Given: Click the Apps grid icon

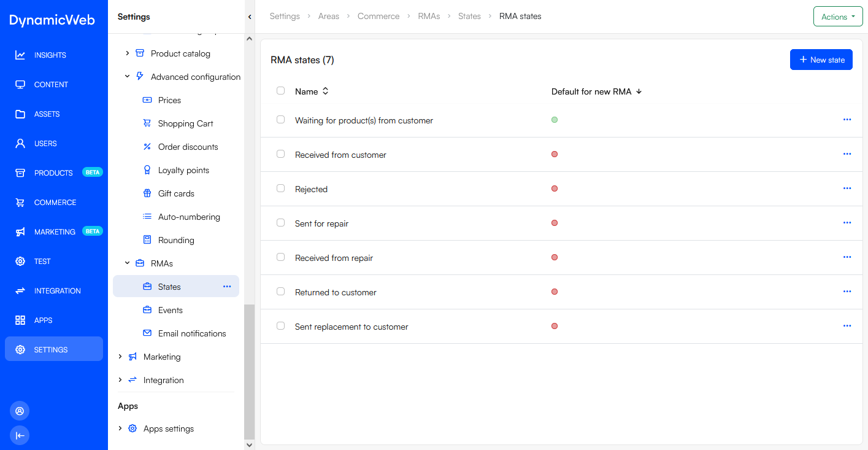Looking at the screenshot, I should point(20,320).
